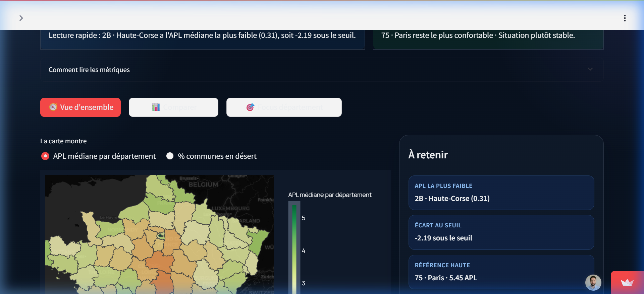Switch to the Comparer tab
This screenshot has width=644, height=294.
(173, 107)
